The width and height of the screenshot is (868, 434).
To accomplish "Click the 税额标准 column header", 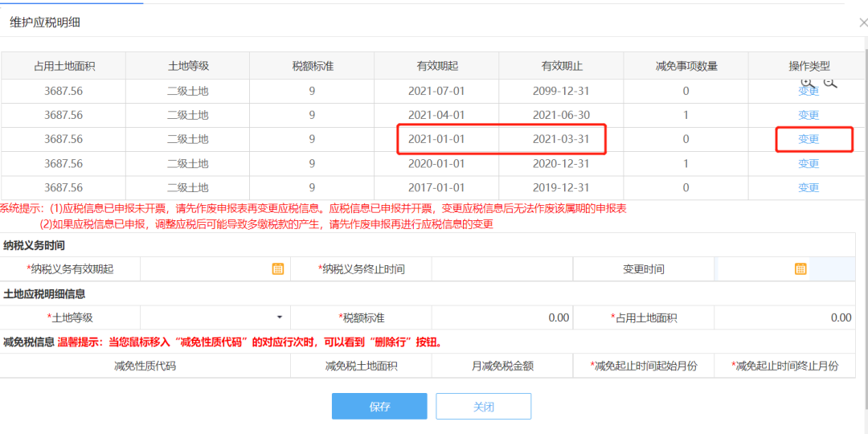I will (313, 67).
